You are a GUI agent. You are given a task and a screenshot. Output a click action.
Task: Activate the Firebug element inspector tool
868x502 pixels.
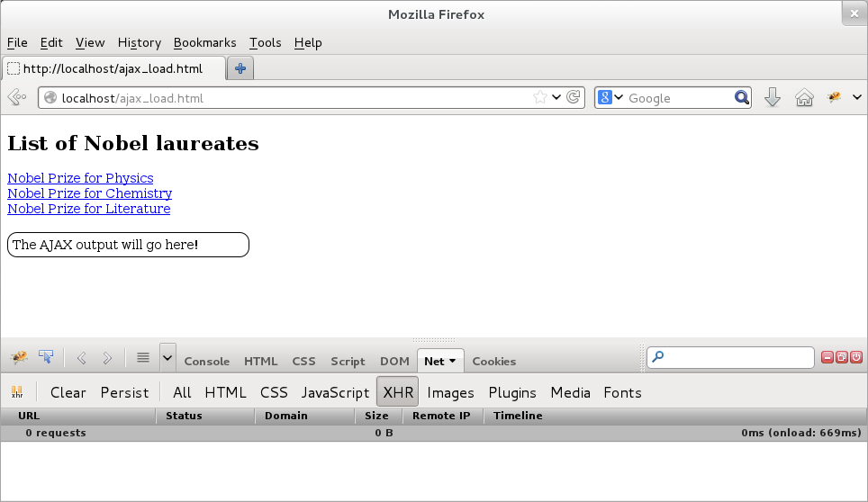45,358
